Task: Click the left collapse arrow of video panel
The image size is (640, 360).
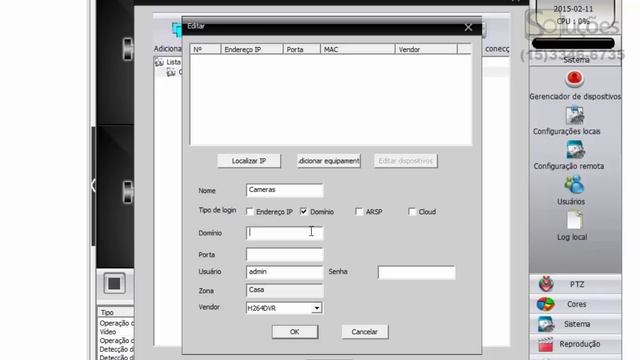Action: (x=93, y=185)
